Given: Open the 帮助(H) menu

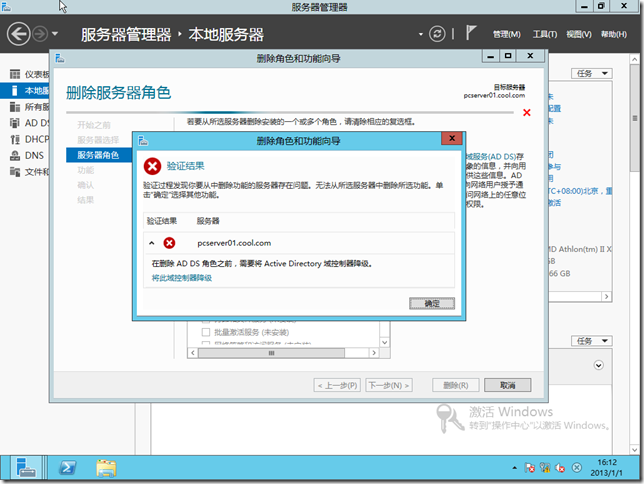Looking at the screenshot, I should (614, 35).
